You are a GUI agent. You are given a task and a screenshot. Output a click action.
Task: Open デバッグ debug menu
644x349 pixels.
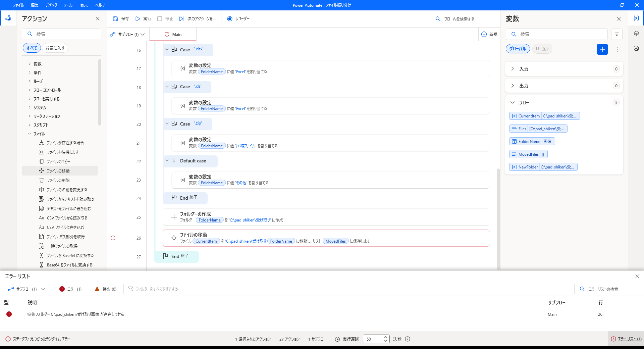click(x=51, y=5)
